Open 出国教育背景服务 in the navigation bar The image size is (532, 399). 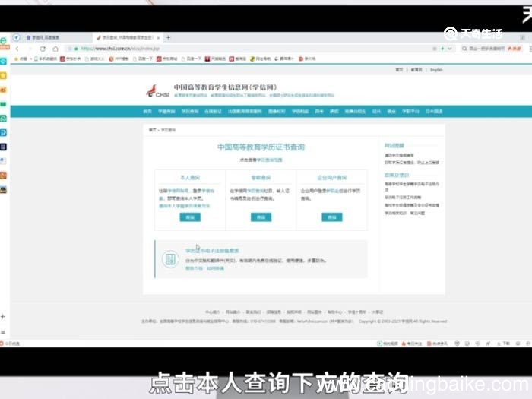[245, 112]
